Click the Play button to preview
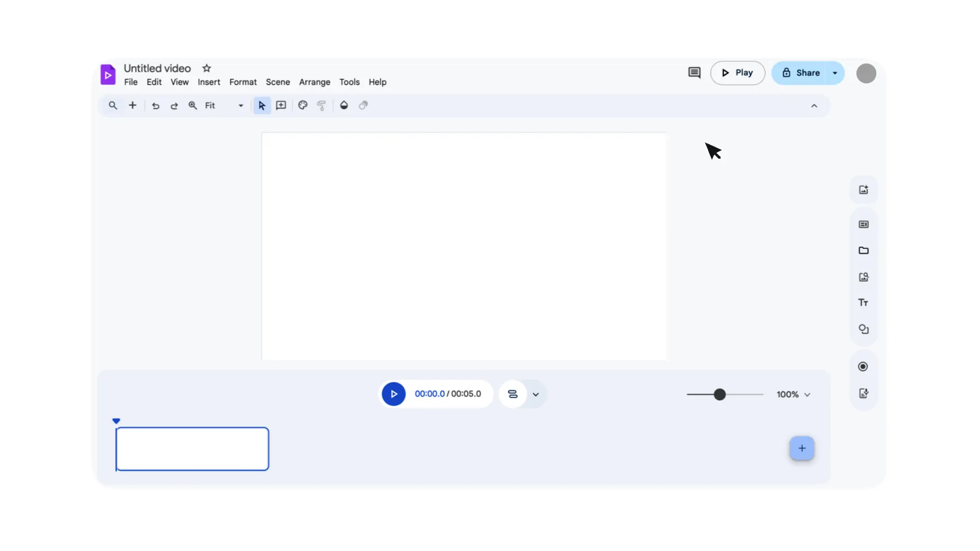Screen dimensions: 980x551 pos(737,72)
